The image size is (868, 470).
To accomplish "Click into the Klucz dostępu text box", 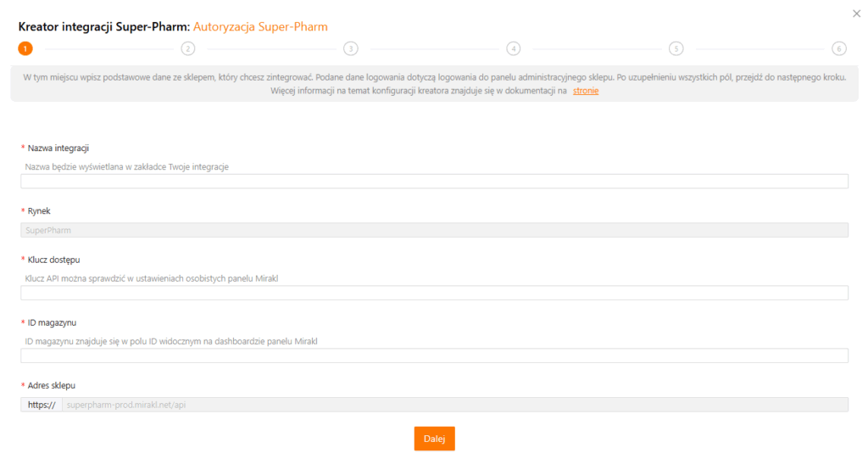I will tap(434, 293).
